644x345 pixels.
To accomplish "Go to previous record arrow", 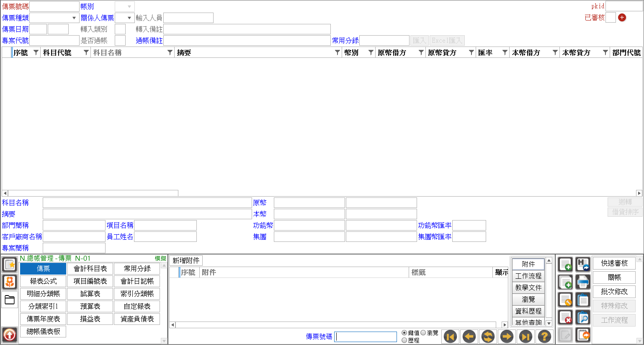I will point(469,336).
